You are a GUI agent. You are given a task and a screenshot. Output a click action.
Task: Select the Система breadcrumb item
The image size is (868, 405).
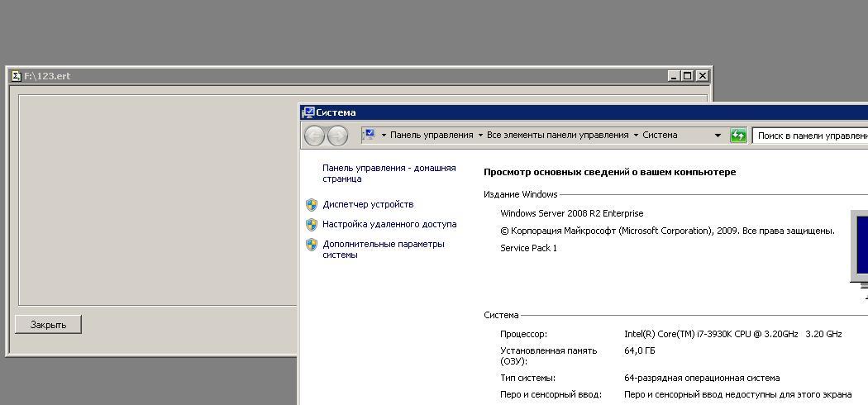pos(660,135)
